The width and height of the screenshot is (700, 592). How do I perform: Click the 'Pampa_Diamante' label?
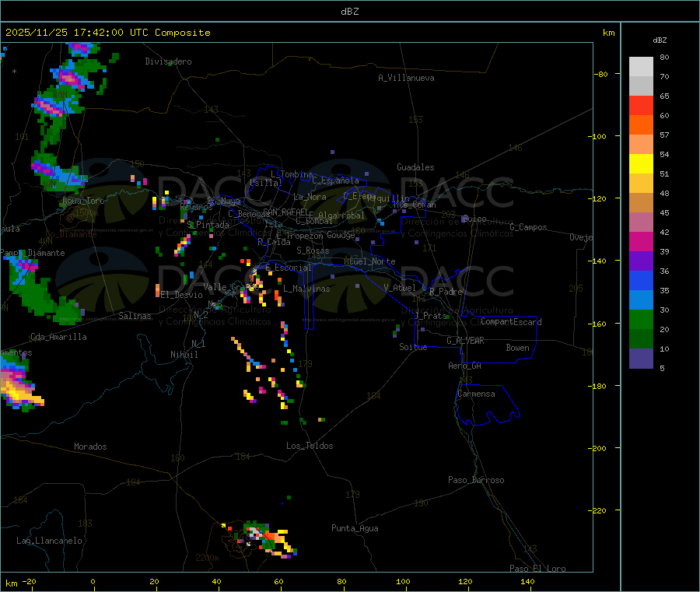[33, 253]
